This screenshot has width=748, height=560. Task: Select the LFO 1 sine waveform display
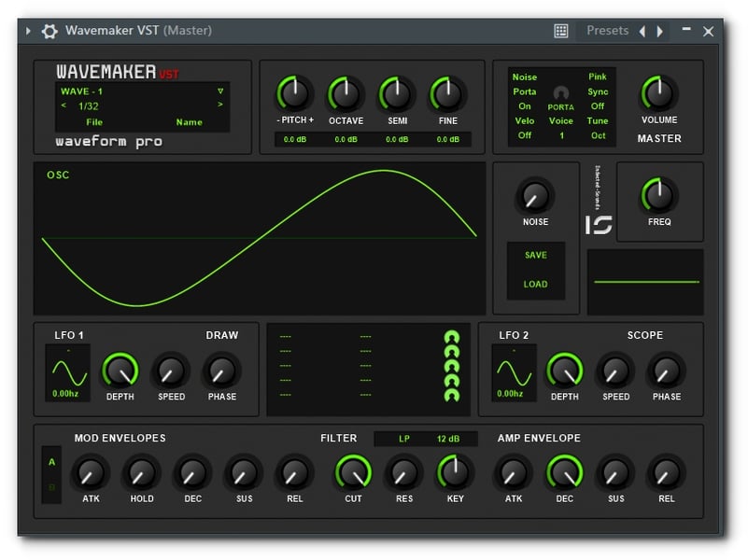point(68,373)
